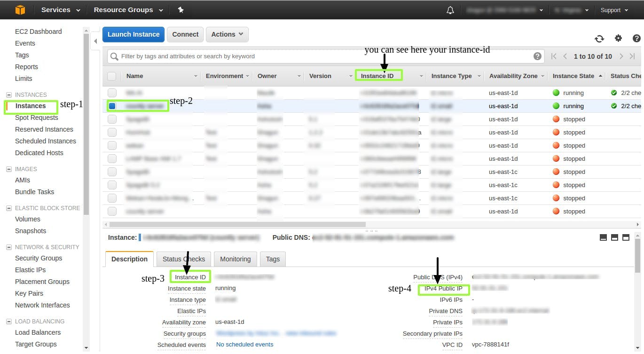
Task: Open the Tags tab
Action: 273,259
